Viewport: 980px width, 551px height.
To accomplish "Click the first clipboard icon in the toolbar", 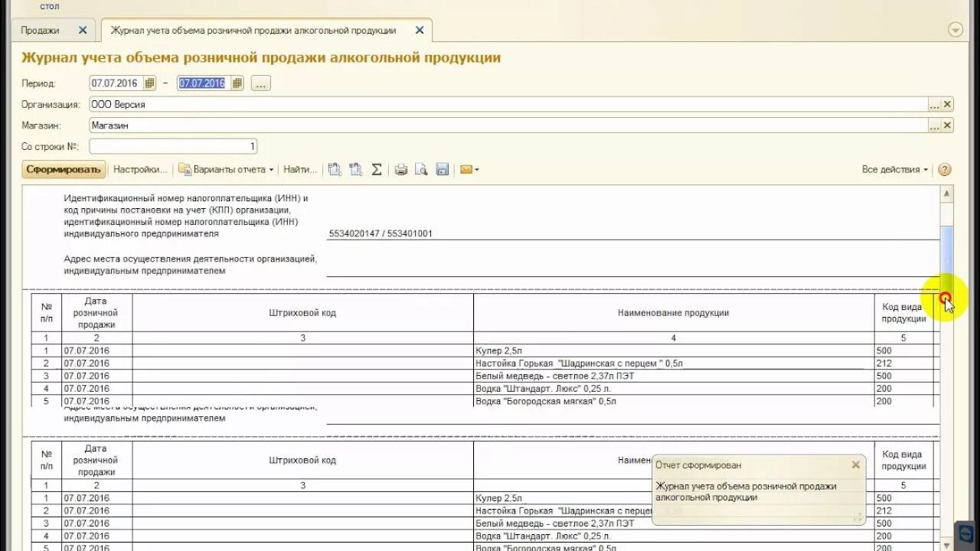I will pos(335,169).
